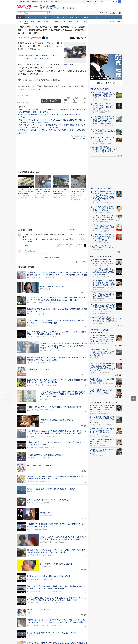Viewport: 138px width, 644px height.
Task: Click the 新しい視点 exclamation reaction
Action: (83, 100)
